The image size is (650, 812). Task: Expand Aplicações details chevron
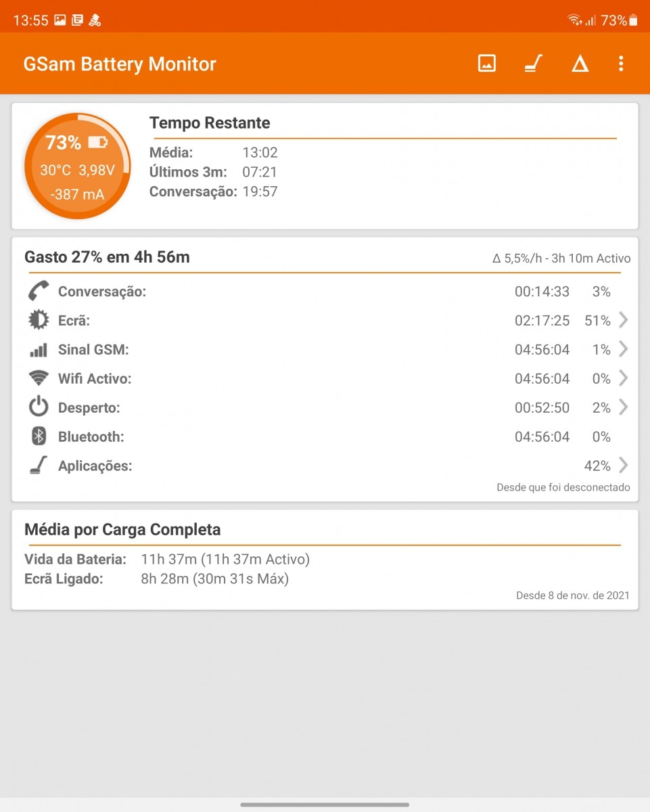[x=623, y=466]
